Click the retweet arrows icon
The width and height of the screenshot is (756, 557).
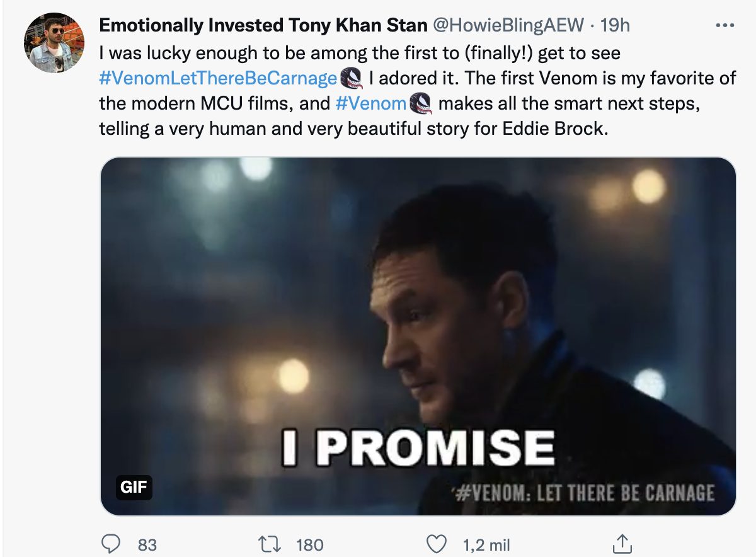tap(272, 544)
